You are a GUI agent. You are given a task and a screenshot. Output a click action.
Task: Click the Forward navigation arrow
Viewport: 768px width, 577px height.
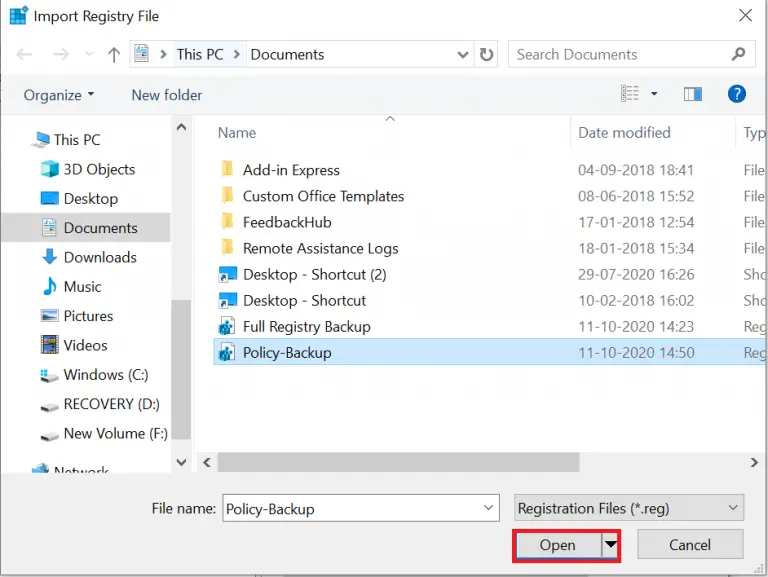click(61, 54)
